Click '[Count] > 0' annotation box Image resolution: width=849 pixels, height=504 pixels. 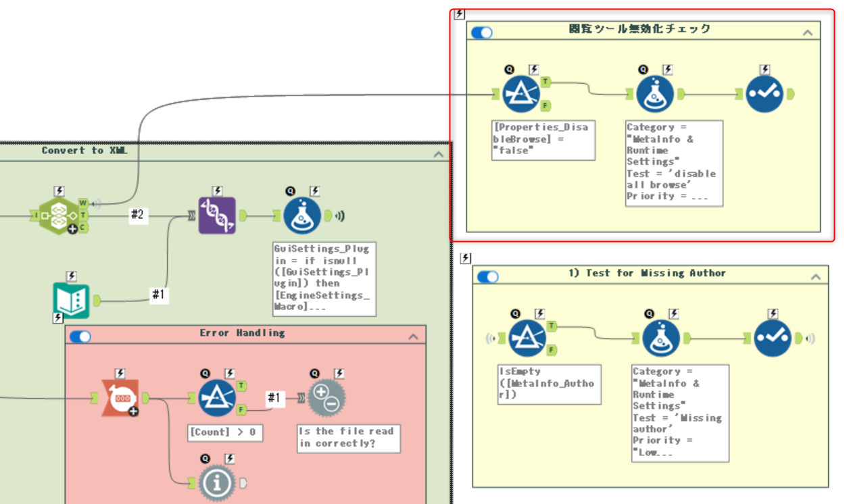[x=225, y=432]
